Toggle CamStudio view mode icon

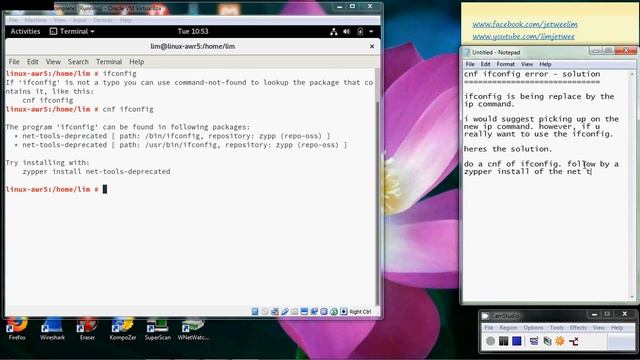tap(534, 341)
